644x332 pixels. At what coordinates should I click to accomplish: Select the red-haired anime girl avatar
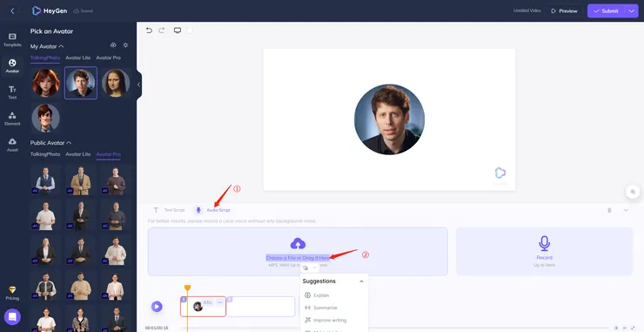(x=46, y=83)
